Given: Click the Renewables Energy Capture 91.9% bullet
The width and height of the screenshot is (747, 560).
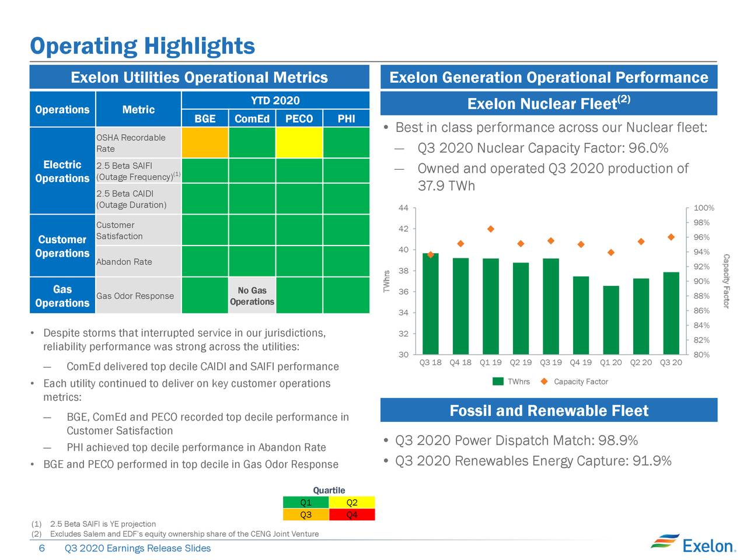Looking at the screenshot, I should click(533, 461).
